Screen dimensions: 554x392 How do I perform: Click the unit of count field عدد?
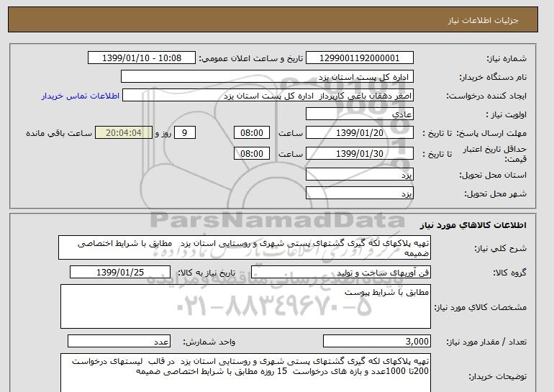119,342
